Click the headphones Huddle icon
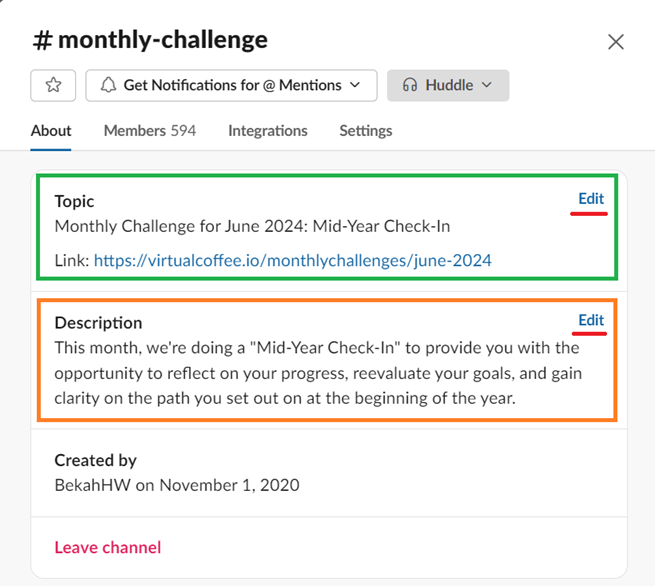This screenshot has height=586, width=655. [409, 86]
